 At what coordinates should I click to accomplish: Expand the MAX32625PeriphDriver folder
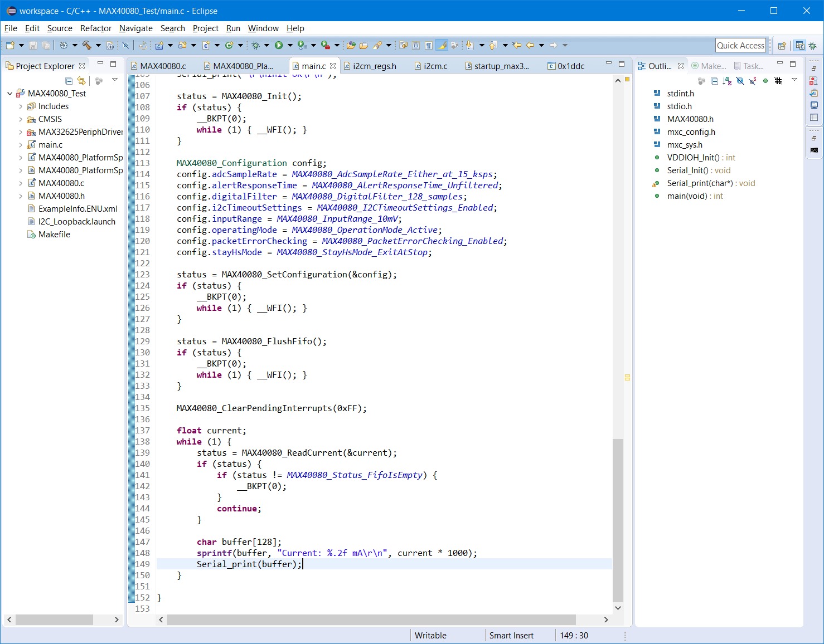21,132
